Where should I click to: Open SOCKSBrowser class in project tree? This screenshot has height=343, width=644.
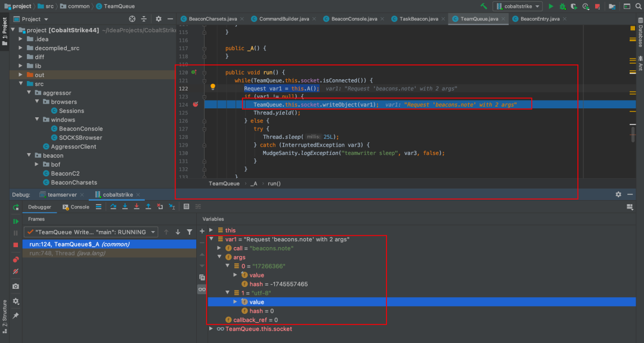[80, 138]
